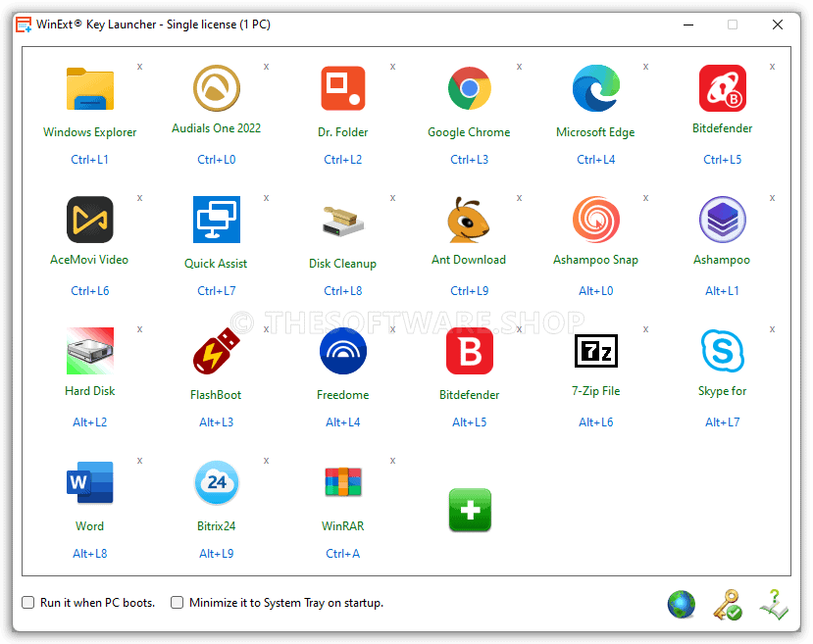
Task: Click the Disk Cleanup icon
Action: tap(342, 222)
